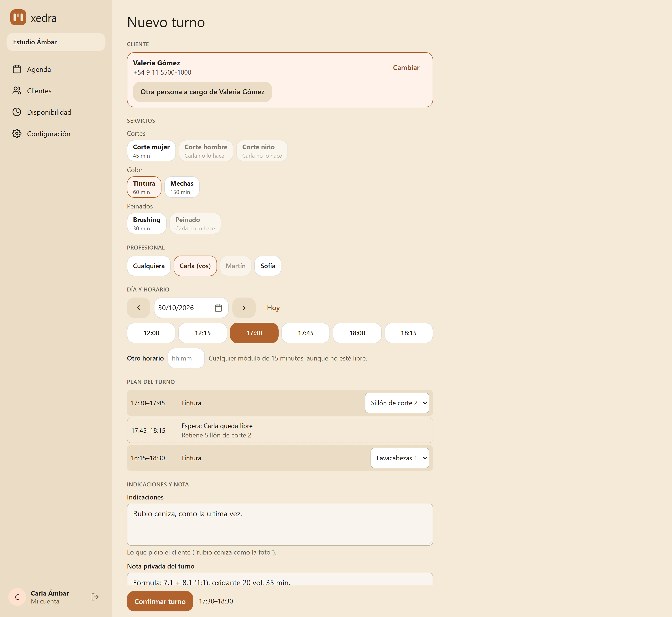Open the date picker calendar icon
The height and width of the screenshot is (617, 672).
(x=218, y=308)
